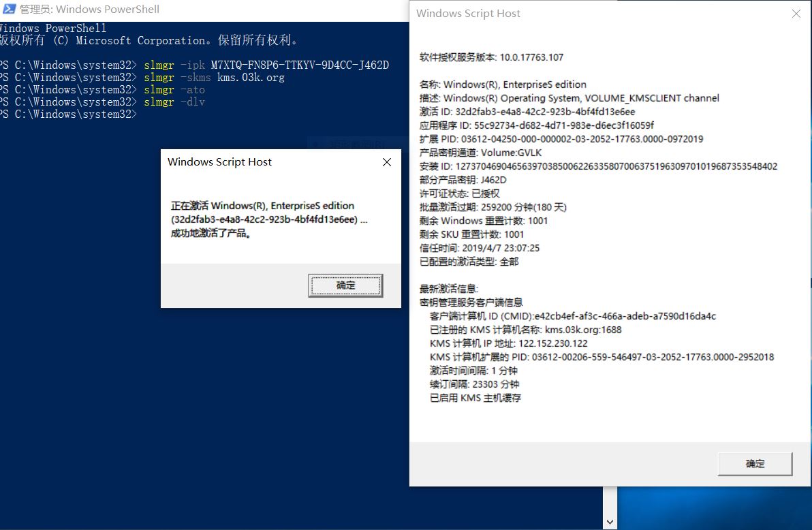The width and height of the screenshot is (812, 530).
Task: Click the 激活 ID line in license details
Action: tap(527, 112)
